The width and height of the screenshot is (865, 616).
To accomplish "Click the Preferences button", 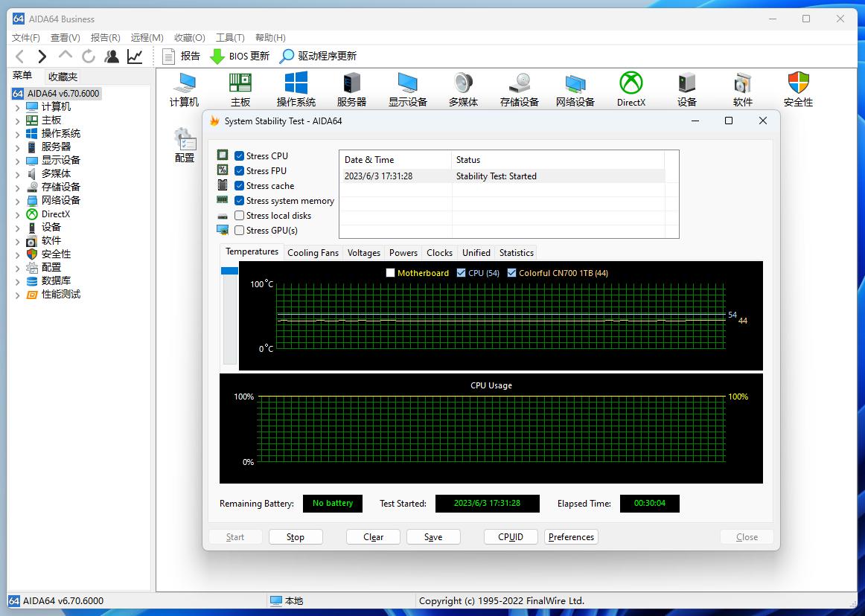I will coord(571,537).
